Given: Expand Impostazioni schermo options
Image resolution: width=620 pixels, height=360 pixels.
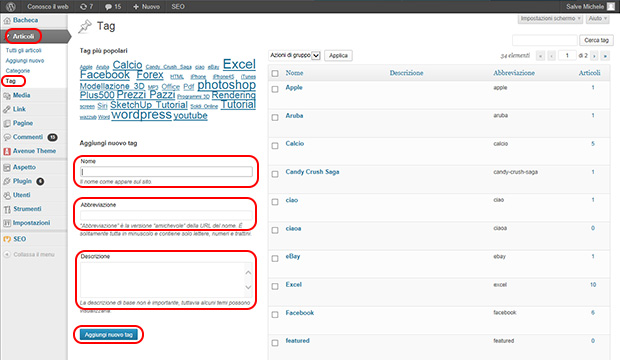Looking at the screenshot, I should tap(550, 19).
